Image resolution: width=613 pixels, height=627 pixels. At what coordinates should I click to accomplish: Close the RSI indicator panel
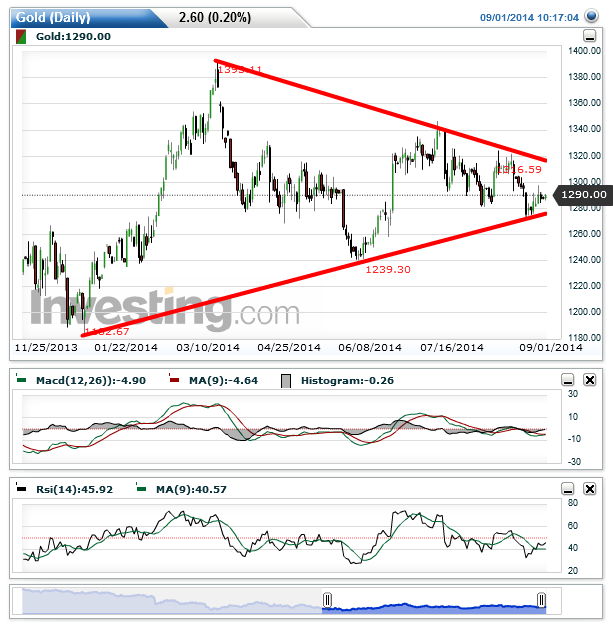click(590, 489)
